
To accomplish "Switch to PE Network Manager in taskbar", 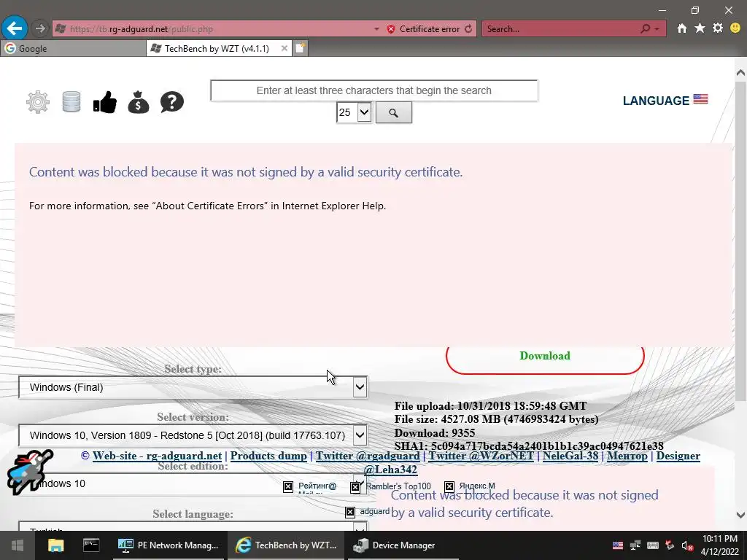I will [x=169, y=545].
